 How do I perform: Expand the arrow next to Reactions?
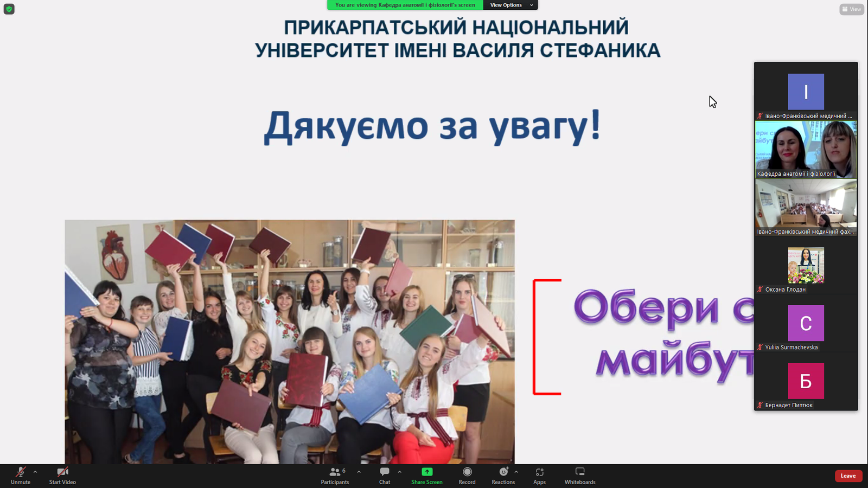click(516, 472)
